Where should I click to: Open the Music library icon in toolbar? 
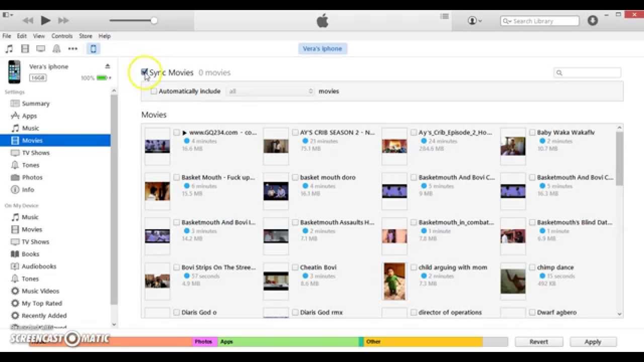[9, 49]
